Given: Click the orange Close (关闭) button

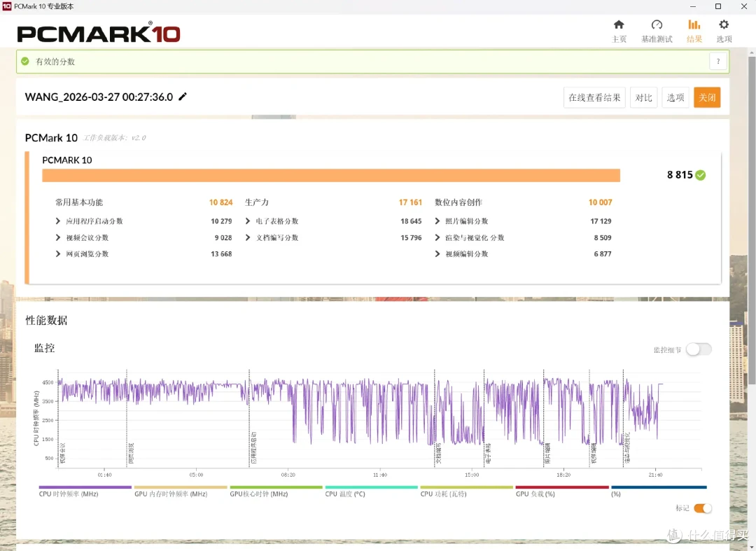Looking at the screenshot, I should tap(707, 97).
